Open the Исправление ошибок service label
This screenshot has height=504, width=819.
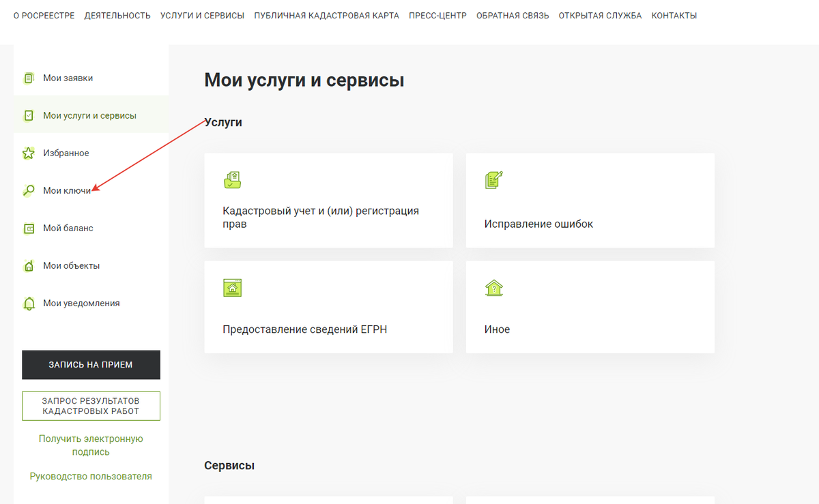538,224
